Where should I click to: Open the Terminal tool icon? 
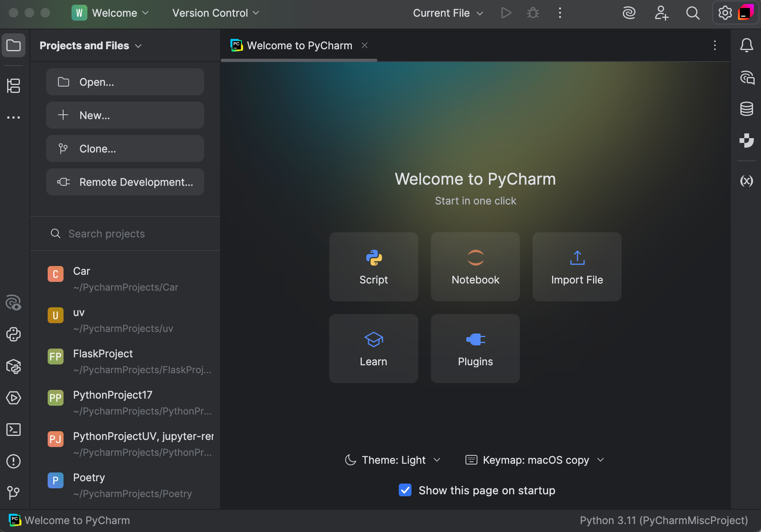(x=14, y=430)
